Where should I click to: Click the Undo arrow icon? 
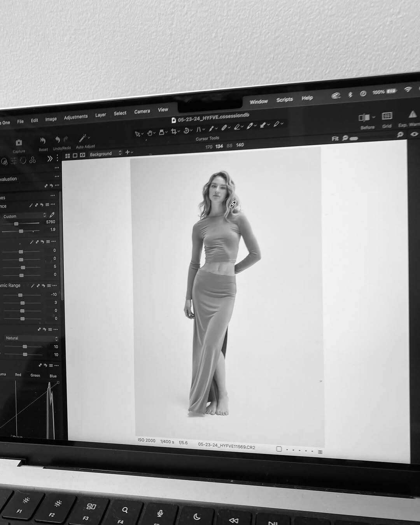pyautogui.click(x=58, y=139)
